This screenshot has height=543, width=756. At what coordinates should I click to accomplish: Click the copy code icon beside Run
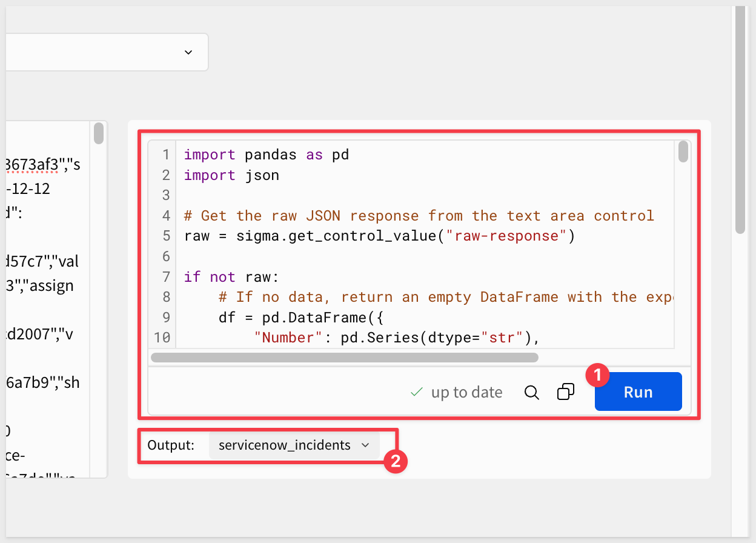point(565,392)
